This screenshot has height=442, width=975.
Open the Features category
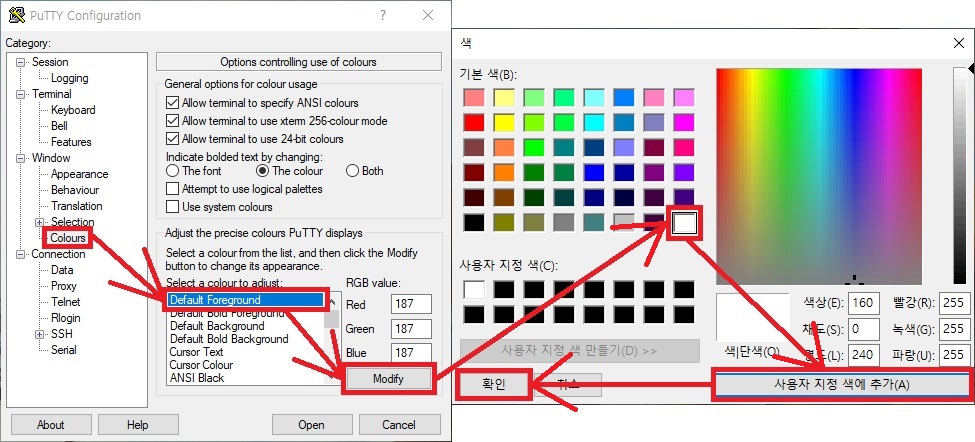tap(71, 142)
